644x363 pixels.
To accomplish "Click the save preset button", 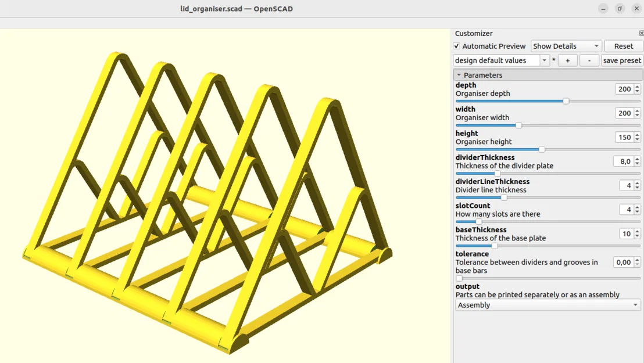I will (622, 60).
